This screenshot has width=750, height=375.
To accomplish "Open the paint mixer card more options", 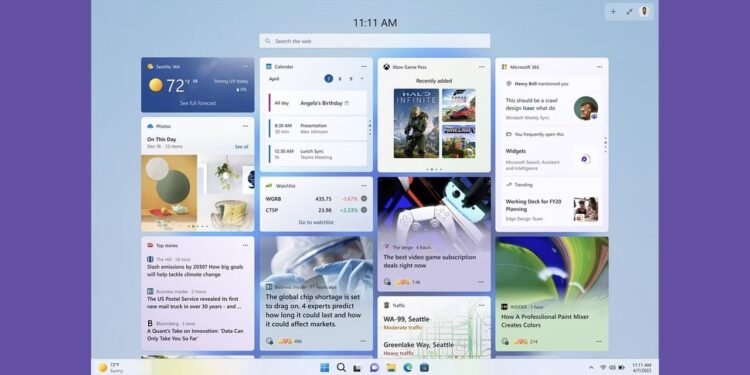I will click(x=599, y=341).
